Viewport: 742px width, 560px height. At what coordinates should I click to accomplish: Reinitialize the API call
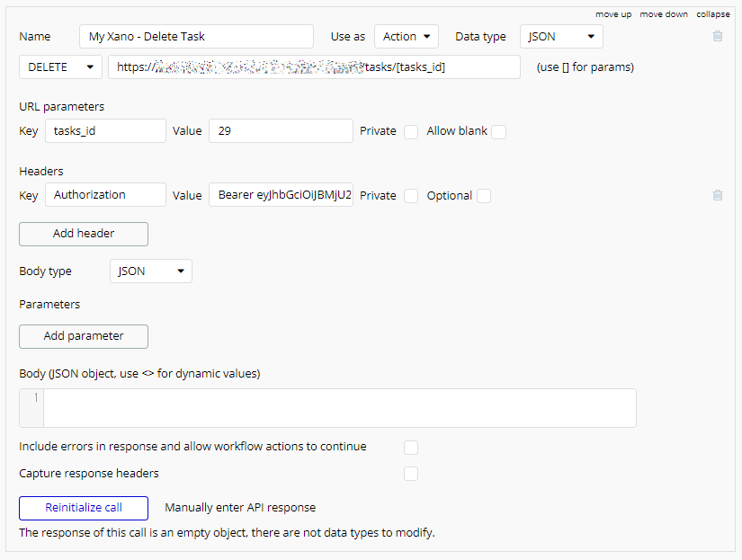pyautogui.click(x=84, y=508)
